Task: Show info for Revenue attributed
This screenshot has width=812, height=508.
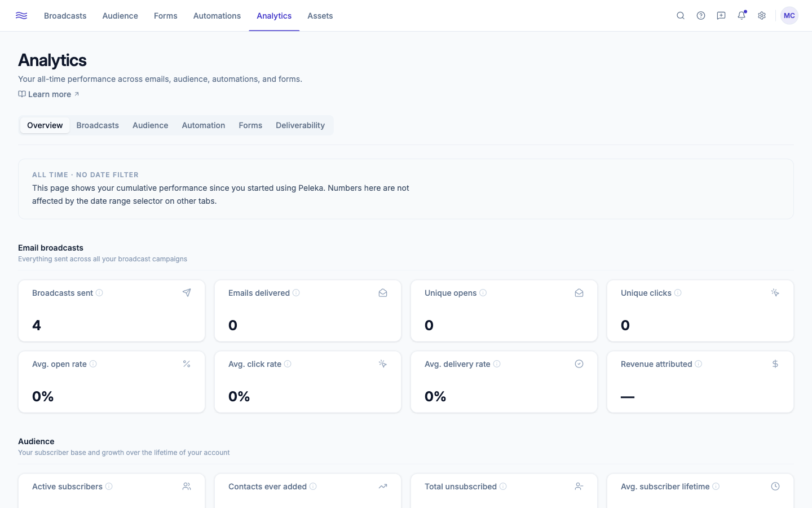Action: (x=699, y=364)
